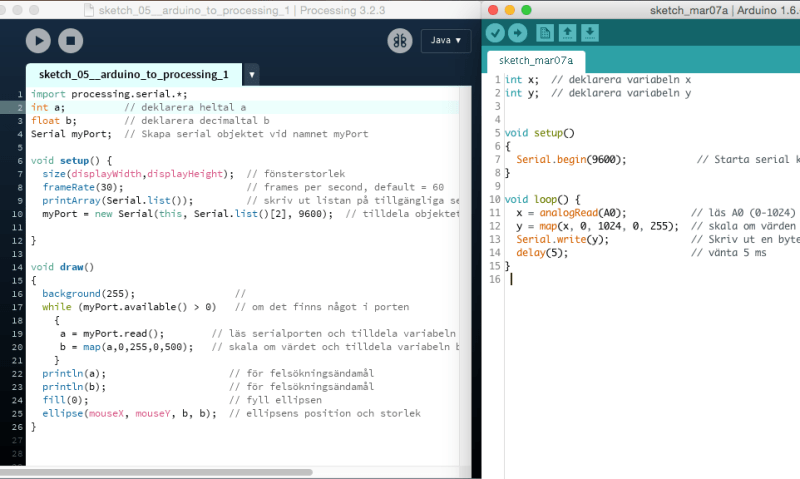Click the empty line 16 in the Arduino editor
This screenshot has height=479, width=800.
600,279
